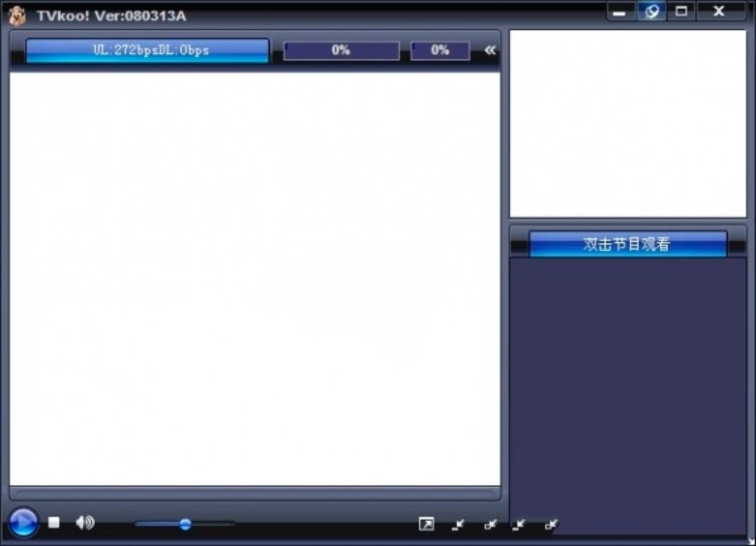756x546 pixels.
Task: Toggle mute on the volume control
Action: [84, 523]
